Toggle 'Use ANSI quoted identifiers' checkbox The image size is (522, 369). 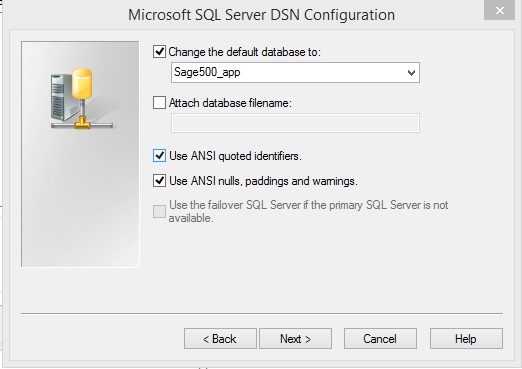pos(159,156)
